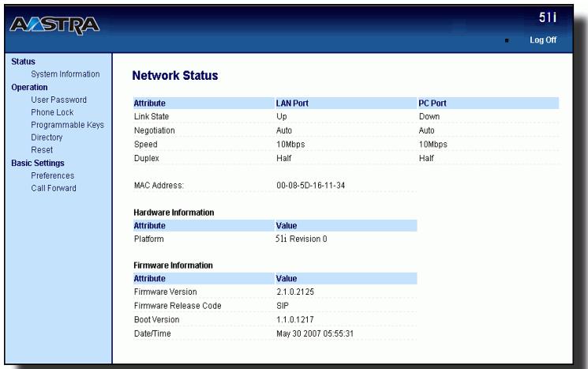Image resolution: width=588 pixels, height=369 pixels.
Task: Click the Firmware Version row label
Action: [165, 292]
